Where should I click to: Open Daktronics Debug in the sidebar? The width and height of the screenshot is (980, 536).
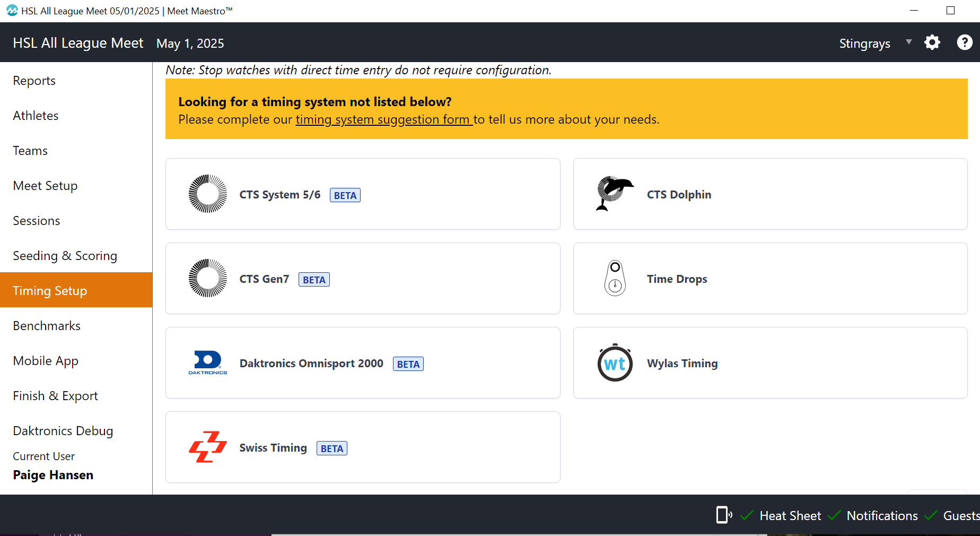(76, 431)
